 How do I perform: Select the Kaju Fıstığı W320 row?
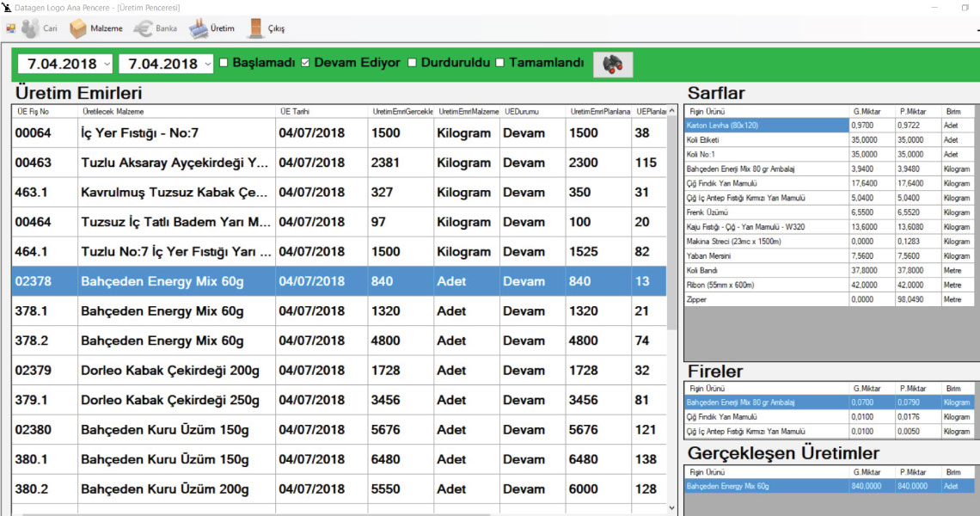tap(830, 227)
